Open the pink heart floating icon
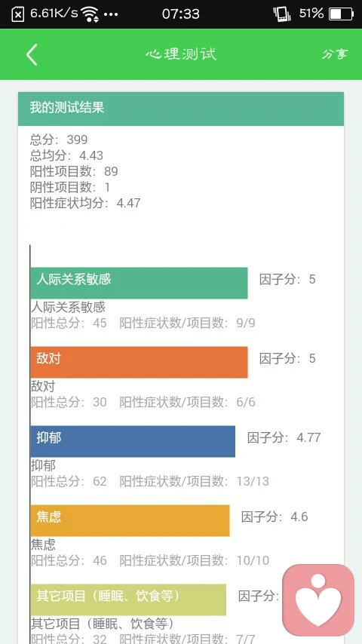The width and height of the screenshot is (362, 644). (x=318, y=600)
